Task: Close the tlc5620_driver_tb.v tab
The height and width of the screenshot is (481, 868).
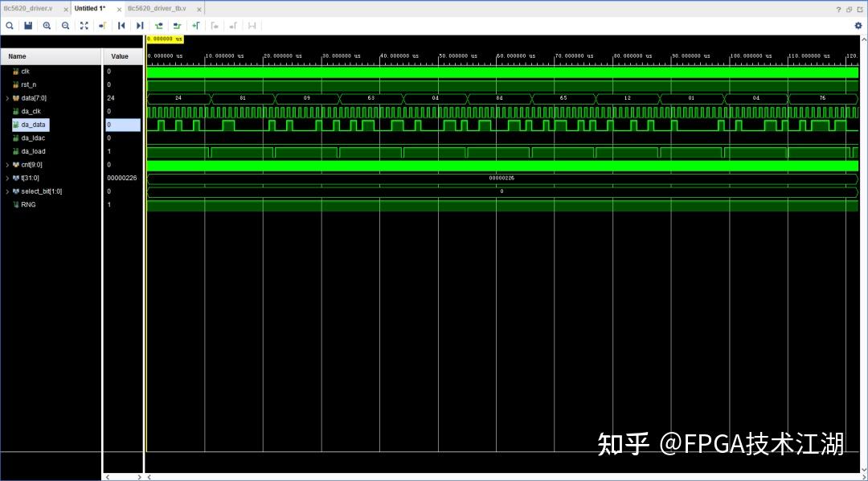Action: [199, 10]
